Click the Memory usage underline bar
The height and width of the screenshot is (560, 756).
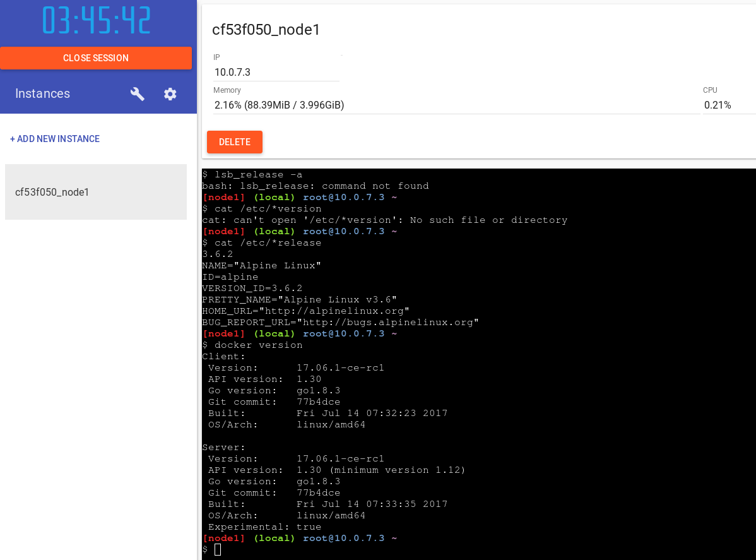[x=442, y=114]
